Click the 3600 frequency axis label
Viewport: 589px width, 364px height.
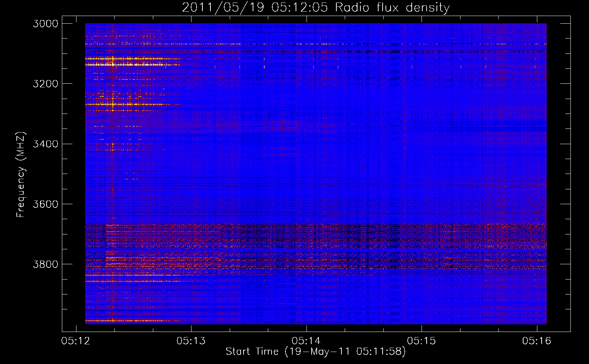[46, 204]
